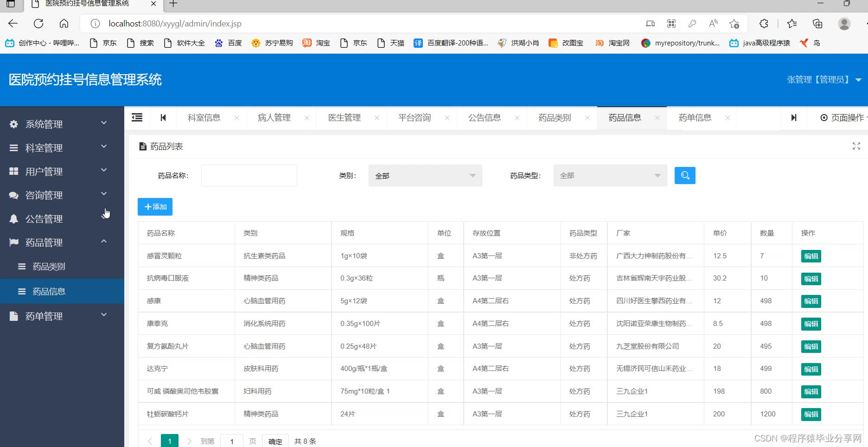Open the 淘宝网 bookmark

click(613, 43)
